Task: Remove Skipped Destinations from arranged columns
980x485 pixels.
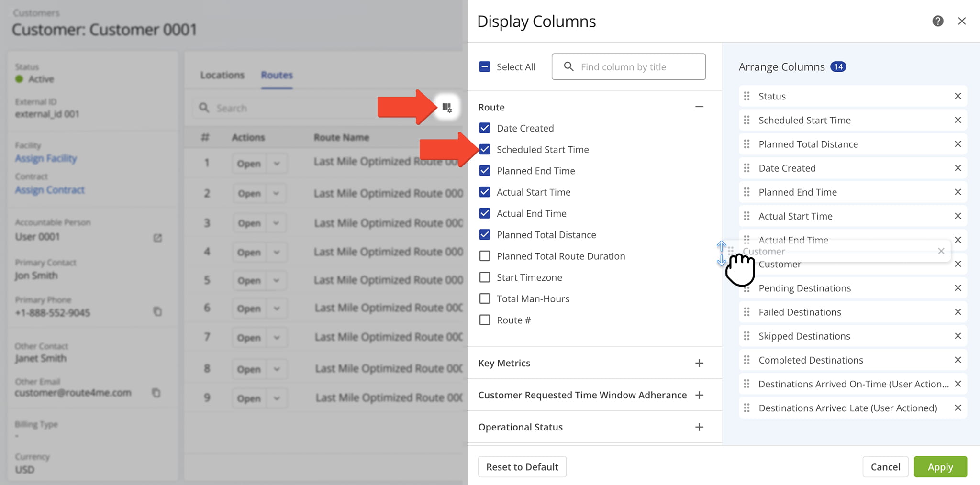Action: pyautogui.click(x=958, y=336)
